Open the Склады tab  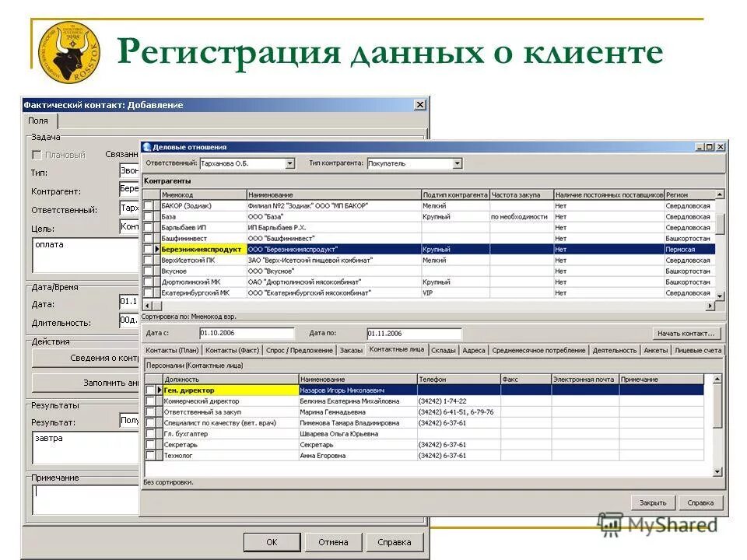tap(444, 350)
